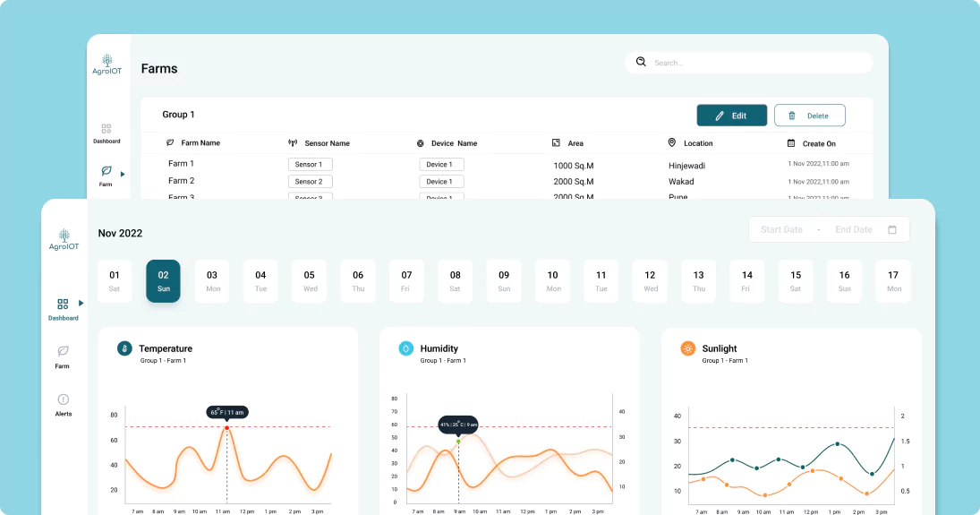Viewport: 980px width, 515px height.
Task: Open calendar icon in date range picker
Action: (892, 229)
